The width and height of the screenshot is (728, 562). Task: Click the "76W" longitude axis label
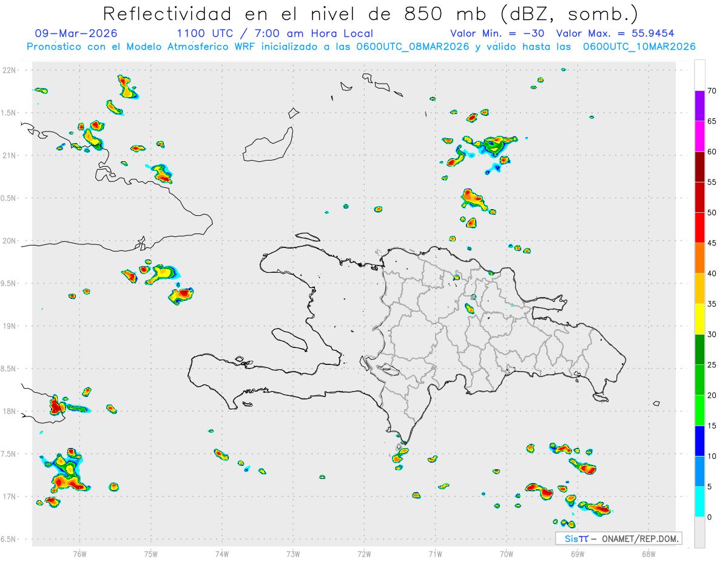coord(79,554)
